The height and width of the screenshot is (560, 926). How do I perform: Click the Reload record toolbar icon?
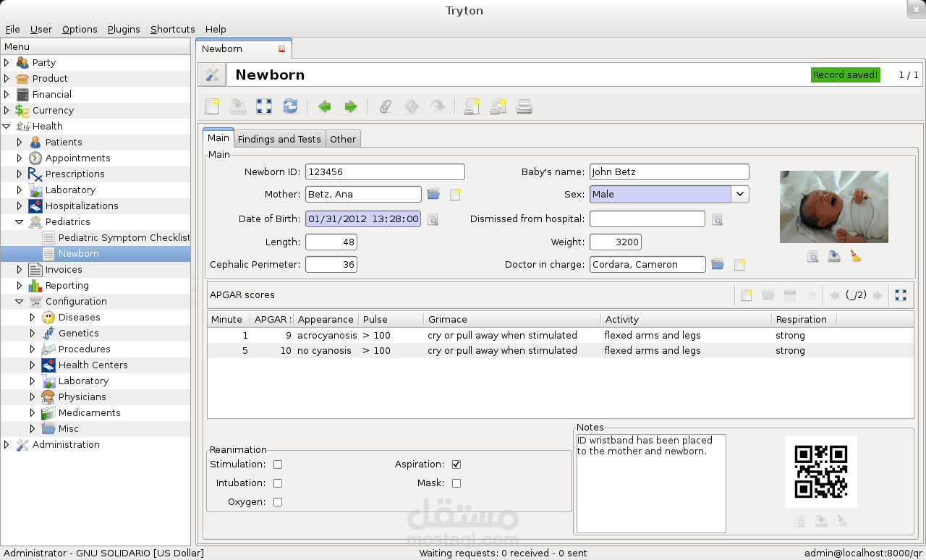pos(290,107)
